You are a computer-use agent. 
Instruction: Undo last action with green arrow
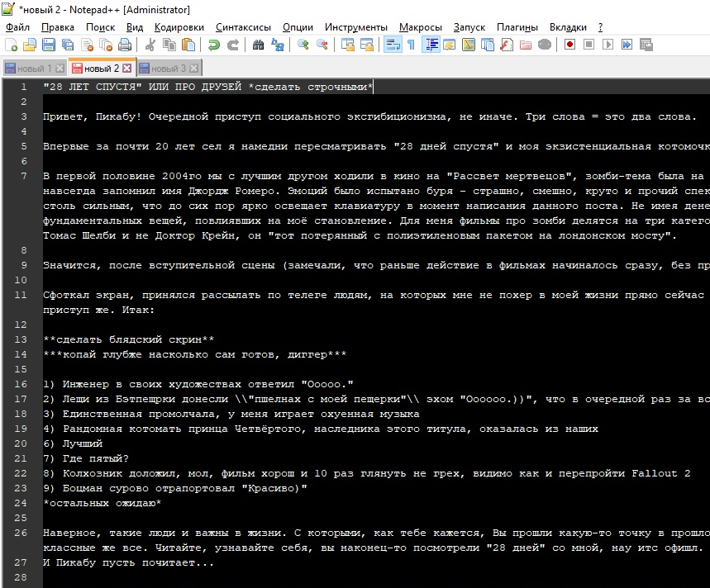[x=214, y=45]
